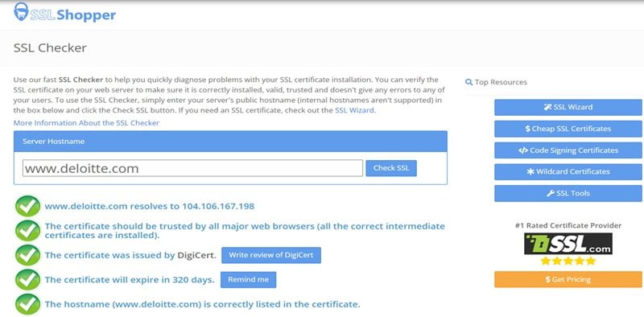The image size is (644, 317).
Task: Open Code Signing Certificates button
Action: 568,150
